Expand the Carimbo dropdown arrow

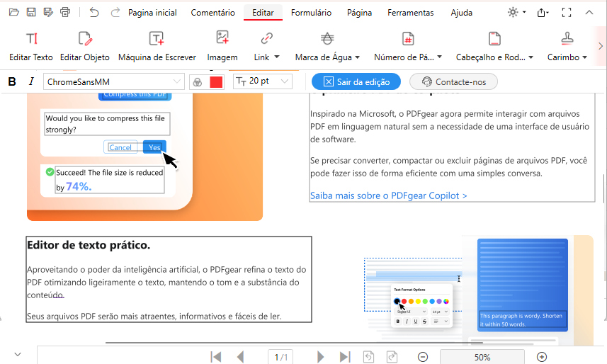pos(584,57)
